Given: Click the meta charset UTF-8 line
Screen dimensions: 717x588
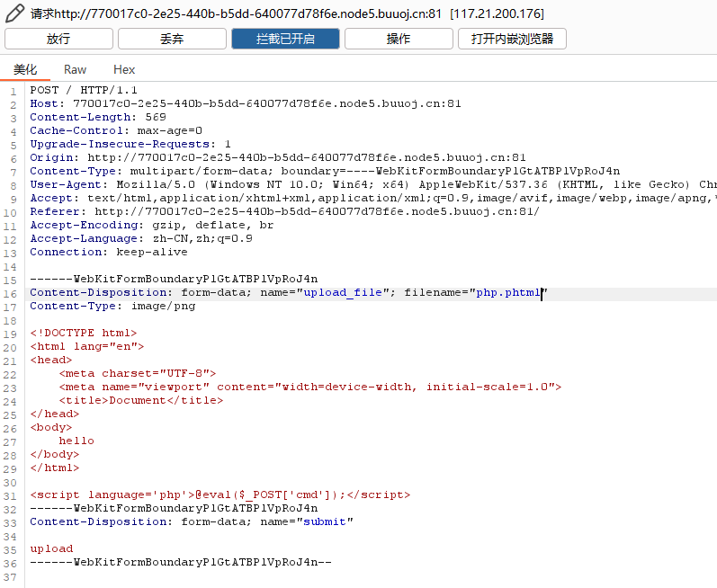Looking at the screenshot, I should point(137,373).
